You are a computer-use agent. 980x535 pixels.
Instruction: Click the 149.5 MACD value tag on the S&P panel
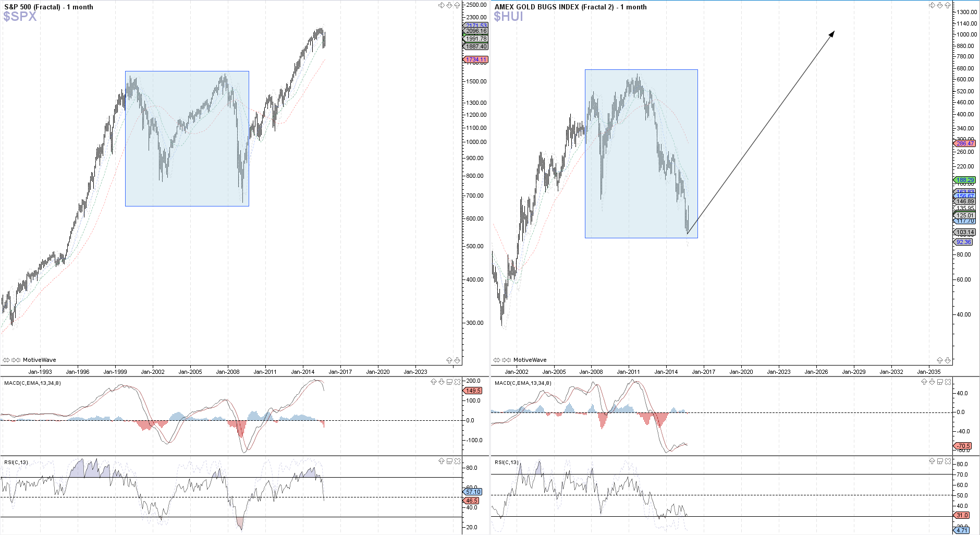(x=473, y=391)
